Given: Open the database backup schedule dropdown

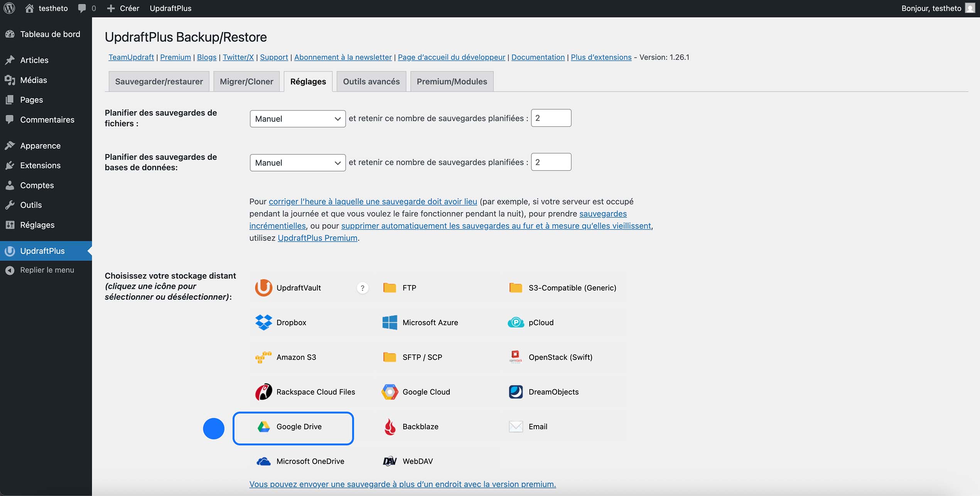Looking at the screenshot, I should 297,163.
